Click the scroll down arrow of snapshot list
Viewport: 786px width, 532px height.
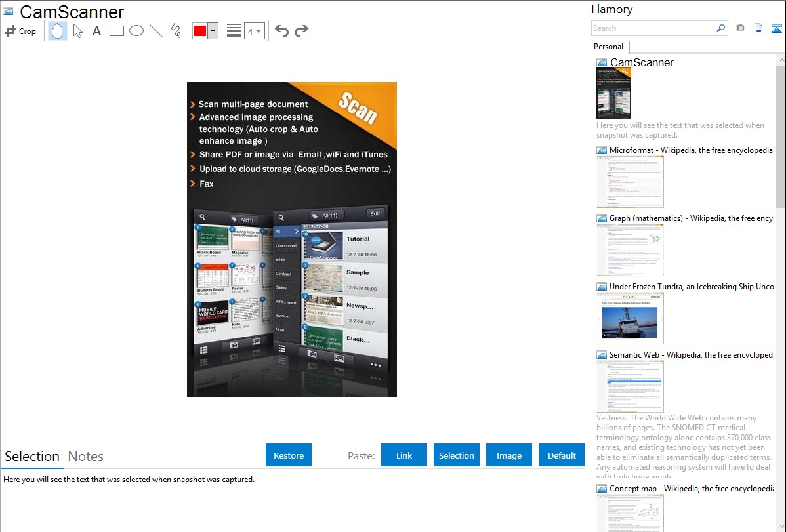coord(781,527)
